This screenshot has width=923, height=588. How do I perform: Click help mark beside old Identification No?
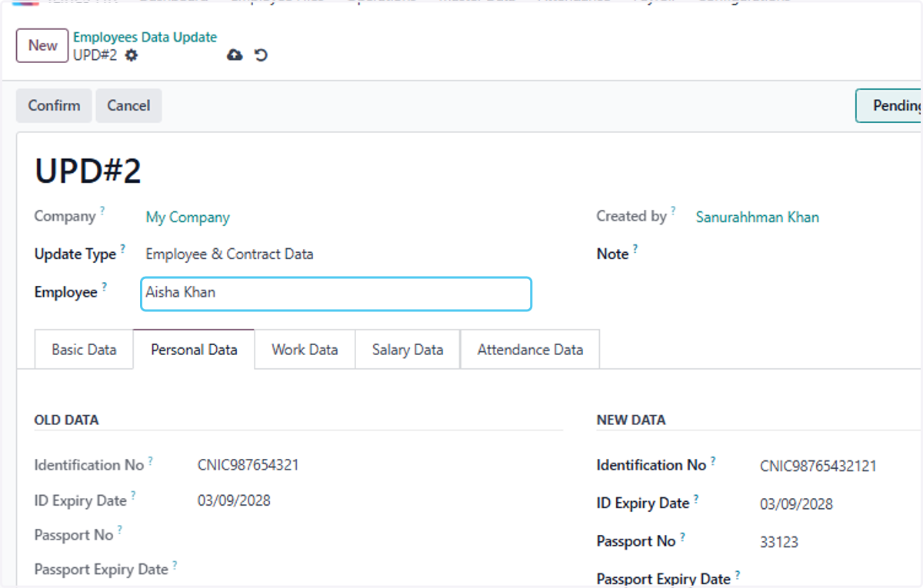[151, 460]
